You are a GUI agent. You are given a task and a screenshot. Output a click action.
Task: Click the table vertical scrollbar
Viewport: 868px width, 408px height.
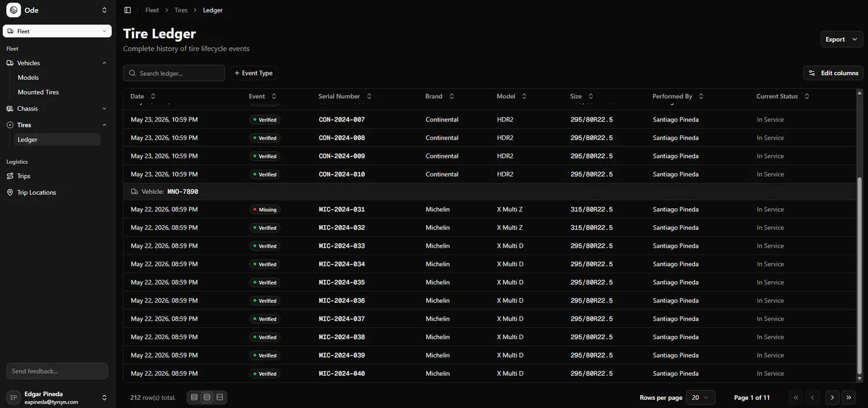[859, 275]
